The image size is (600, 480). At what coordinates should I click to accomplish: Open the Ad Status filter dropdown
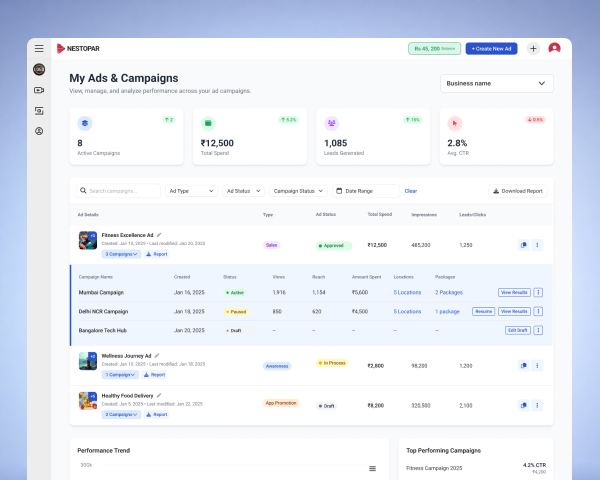point(243,191)
